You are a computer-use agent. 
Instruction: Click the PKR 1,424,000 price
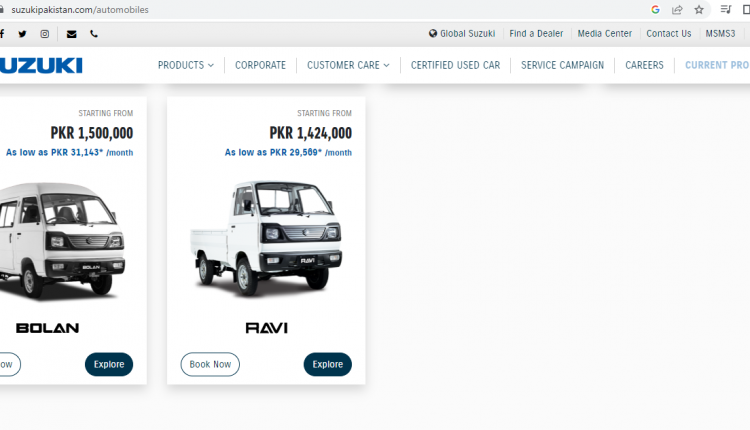pyautogui.click(x=310, y=133)
